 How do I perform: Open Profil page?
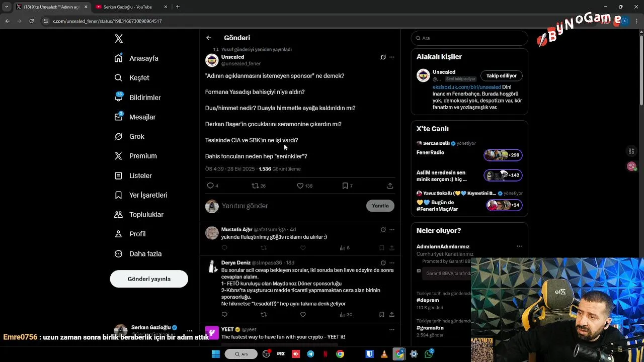click(130, 234)
